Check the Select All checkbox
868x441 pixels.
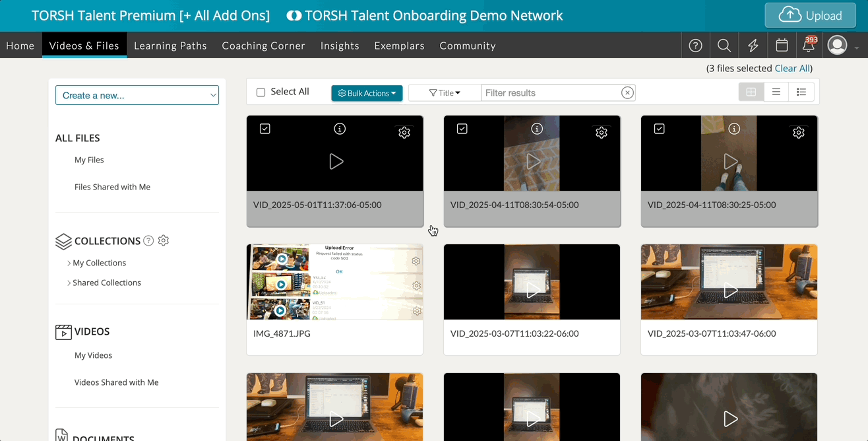tap(261, 92)
